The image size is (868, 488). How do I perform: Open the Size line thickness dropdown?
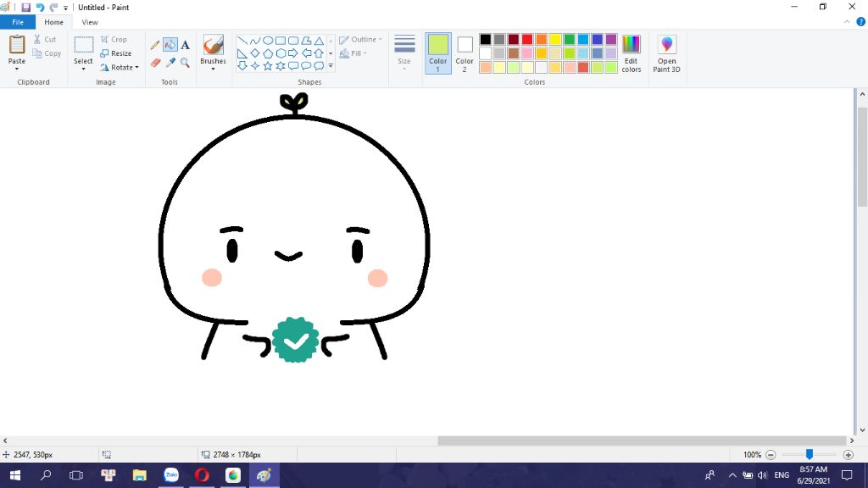[404, 53]
